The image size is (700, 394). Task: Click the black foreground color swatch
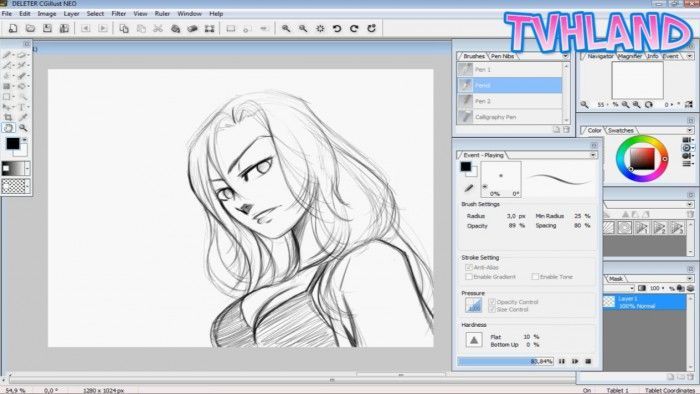pyautogui.click(x=12, y=143)
